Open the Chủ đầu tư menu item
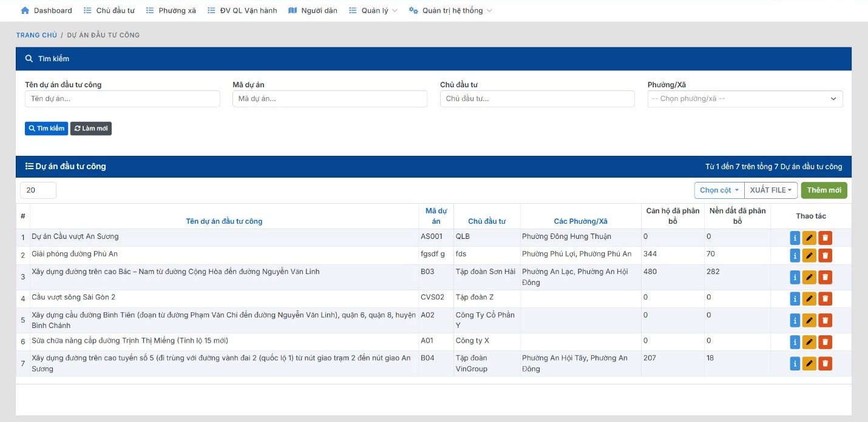Image resolution: width=868 pixels, height=422 pixels. (109, 10)
